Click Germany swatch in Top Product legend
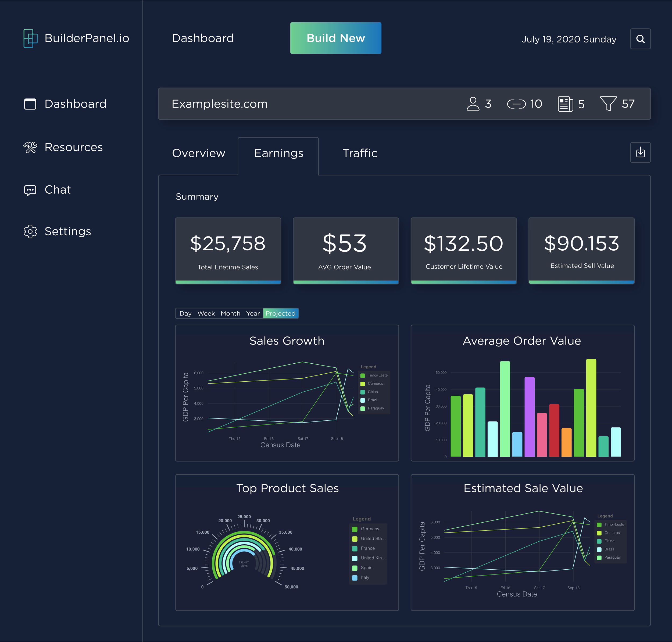The height and width of the screenshot is (642, 672). (x=355, y=529)
